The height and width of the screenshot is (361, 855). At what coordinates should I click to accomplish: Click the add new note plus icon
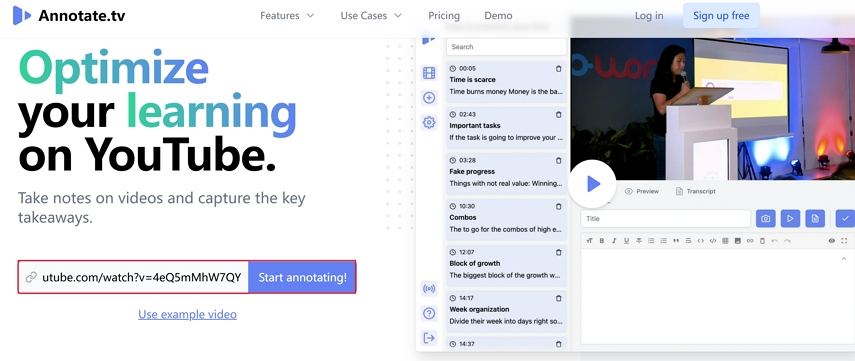tap(429, 98)
